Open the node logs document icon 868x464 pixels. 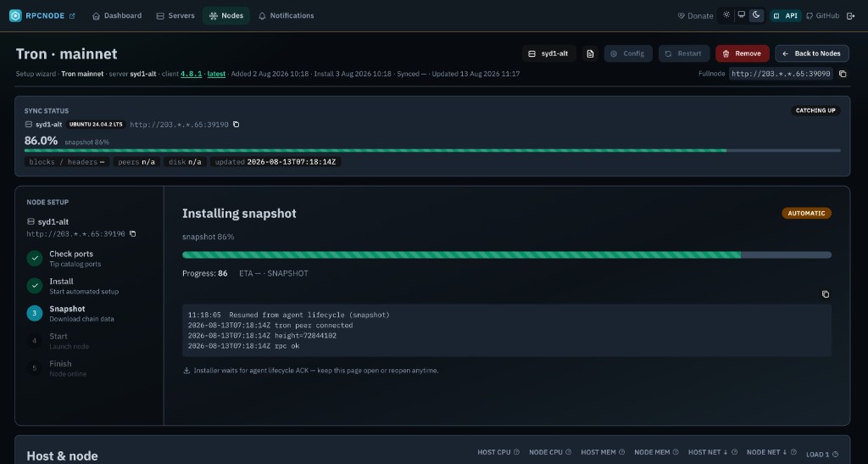[590, 53]
